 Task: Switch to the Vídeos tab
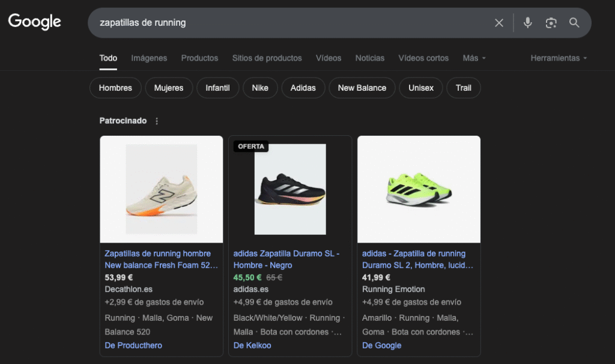pos(329,58)
